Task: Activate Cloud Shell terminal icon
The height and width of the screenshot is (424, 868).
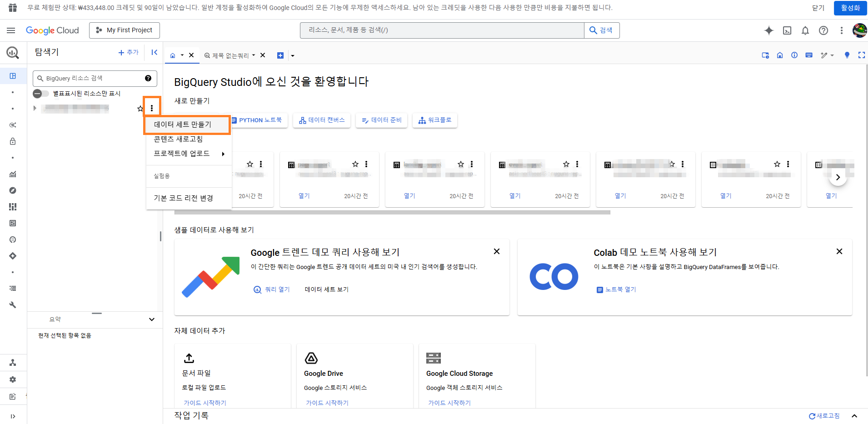Action: pyautogui.click(x=787, y=30)
